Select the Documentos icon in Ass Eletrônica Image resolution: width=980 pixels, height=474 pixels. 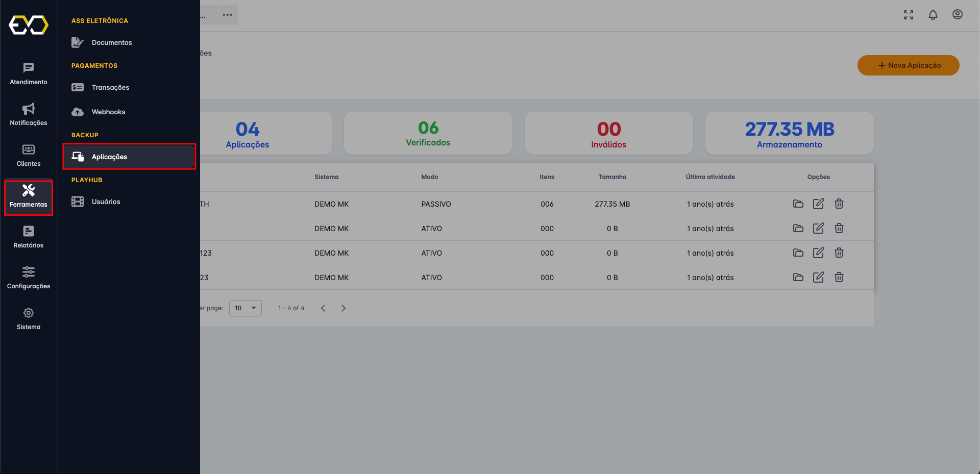point(78,42)
